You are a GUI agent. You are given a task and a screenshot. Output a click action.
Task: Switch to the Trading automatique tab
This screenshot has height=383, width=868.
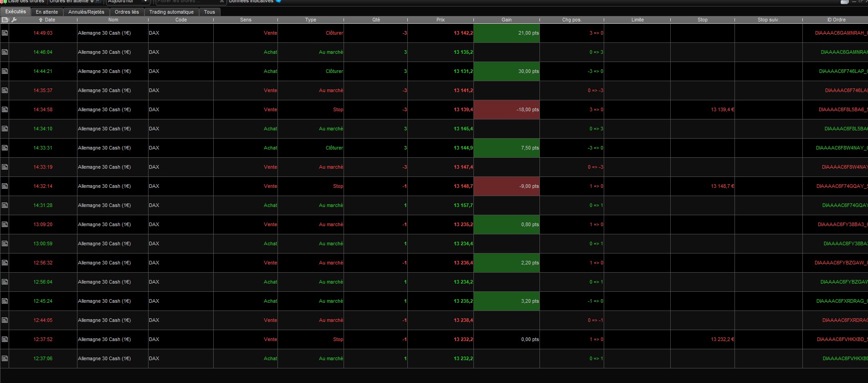point(171,12)
